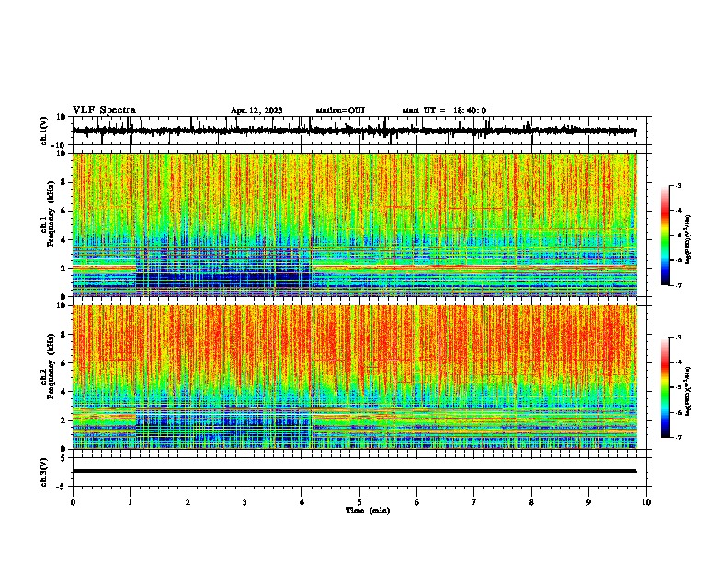Click the ch.1(V) waveform axis label

(x=44, y=131)
